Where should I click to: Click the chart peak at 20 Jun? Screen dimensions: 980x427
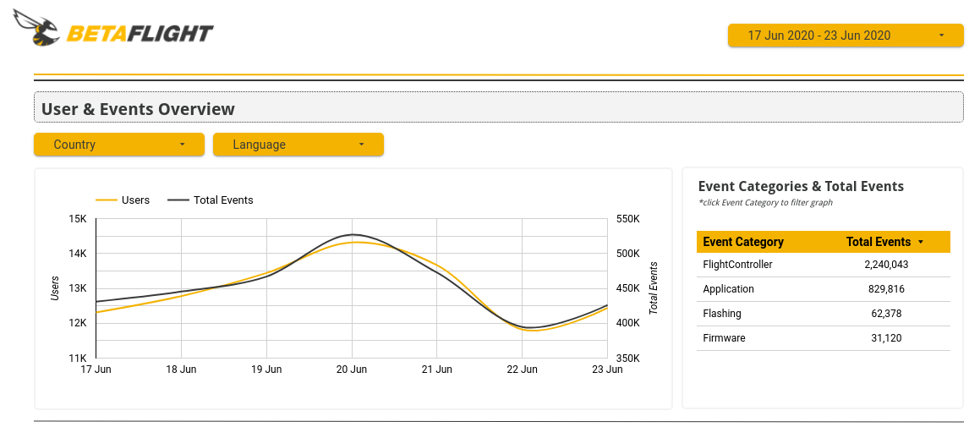coord(352,235)
